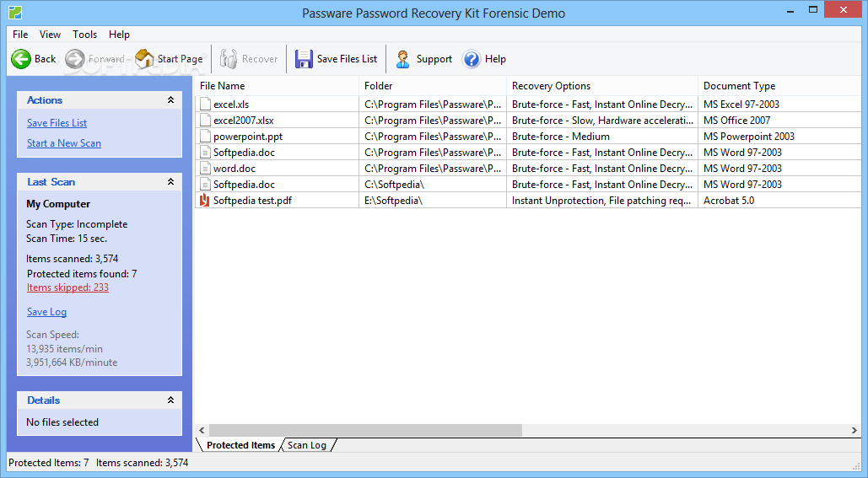
Task: Click the Save Files List floppy icon
Action: click(x=304, y=59)
